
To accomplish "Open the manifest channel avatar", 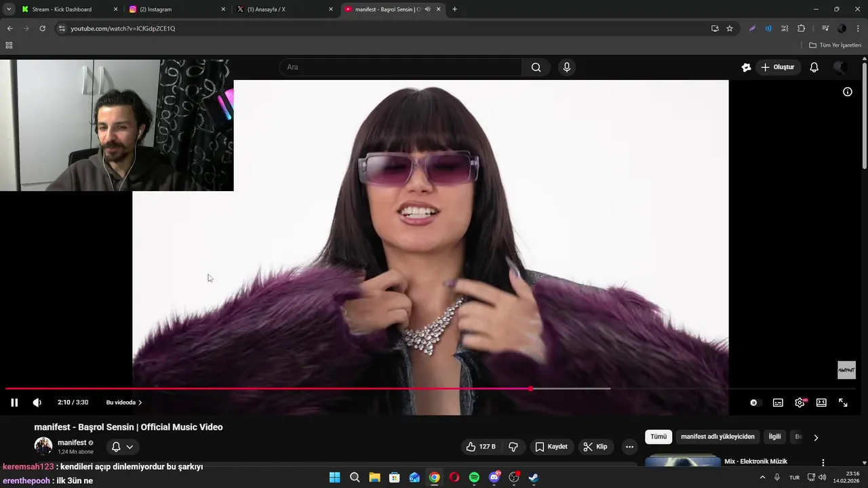I will pos(43,446).
